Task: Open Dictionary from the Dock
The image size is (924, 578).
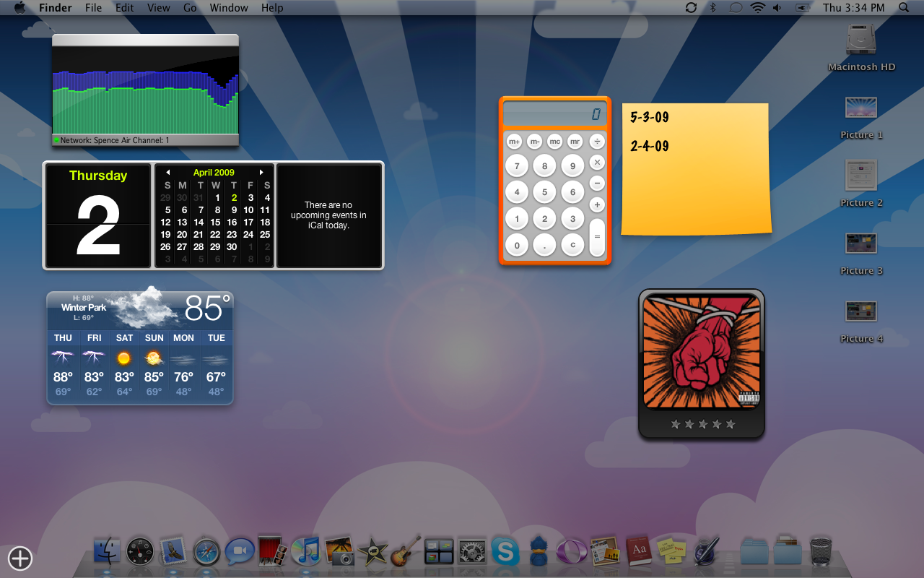Action: (638, 551)
